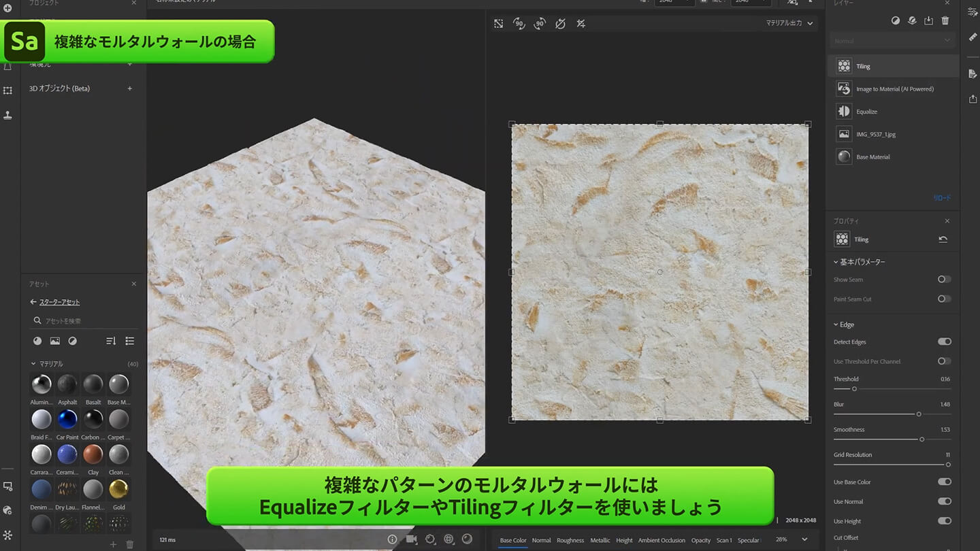Screen dimensions: 980x551
Task: Toggle Show Seam switch
Action: point(944,280)
